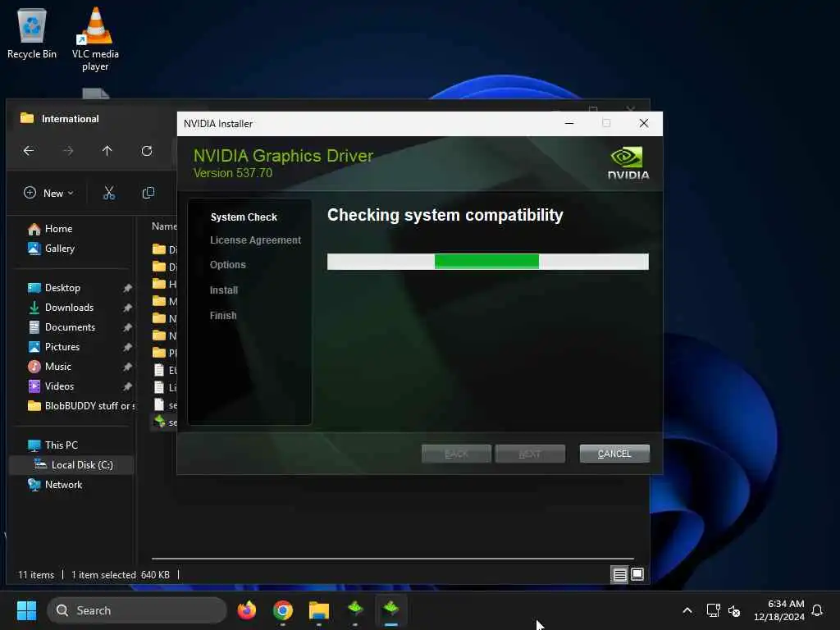This screenshot has width=840, height=630.
Task: Select the Options step in installer
Action: [x=228, y=265]
